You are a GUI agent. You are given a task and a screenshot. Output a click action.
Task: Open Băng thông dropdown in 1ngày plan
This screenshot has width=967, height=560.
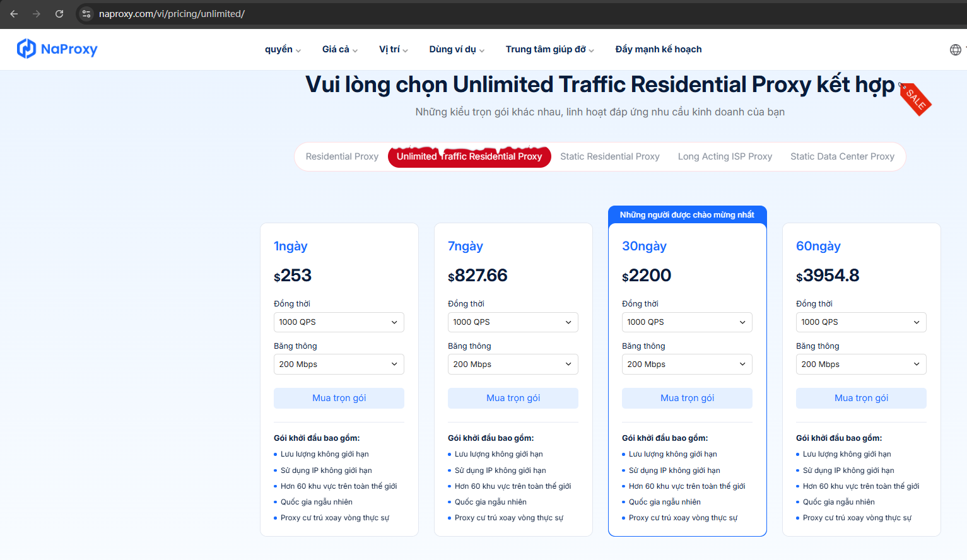tap(339, 365)
